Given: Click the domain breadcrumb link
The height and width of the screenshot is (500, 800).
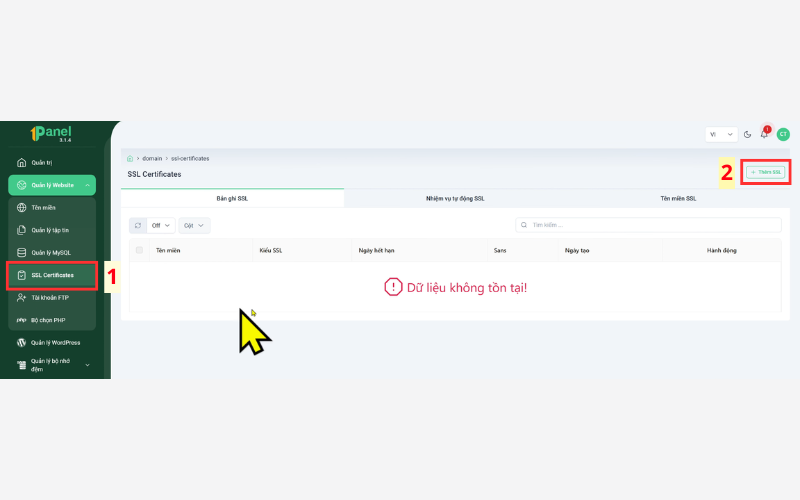Looking at the screenshot, I should [x=152, y=159].
